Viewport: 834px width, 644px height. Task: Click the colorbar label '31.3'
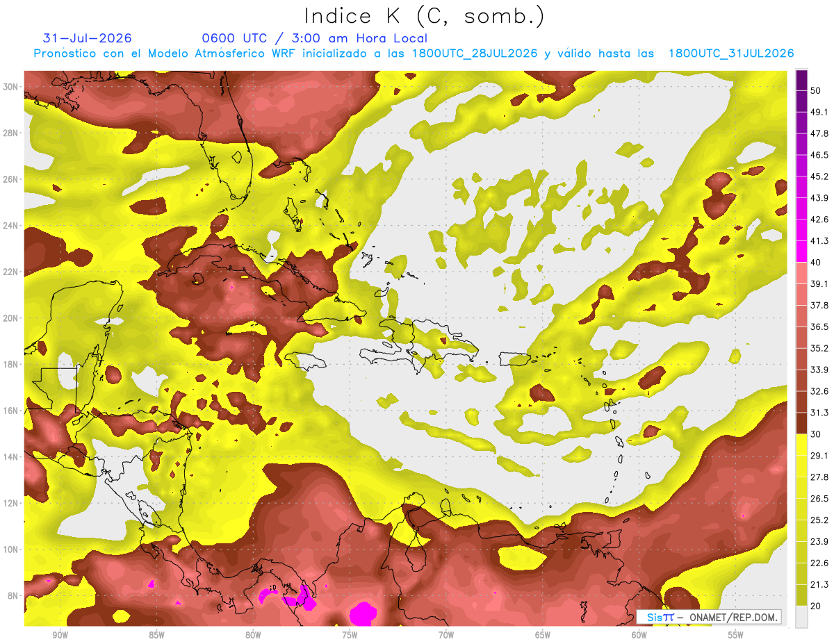coord(819,413)
